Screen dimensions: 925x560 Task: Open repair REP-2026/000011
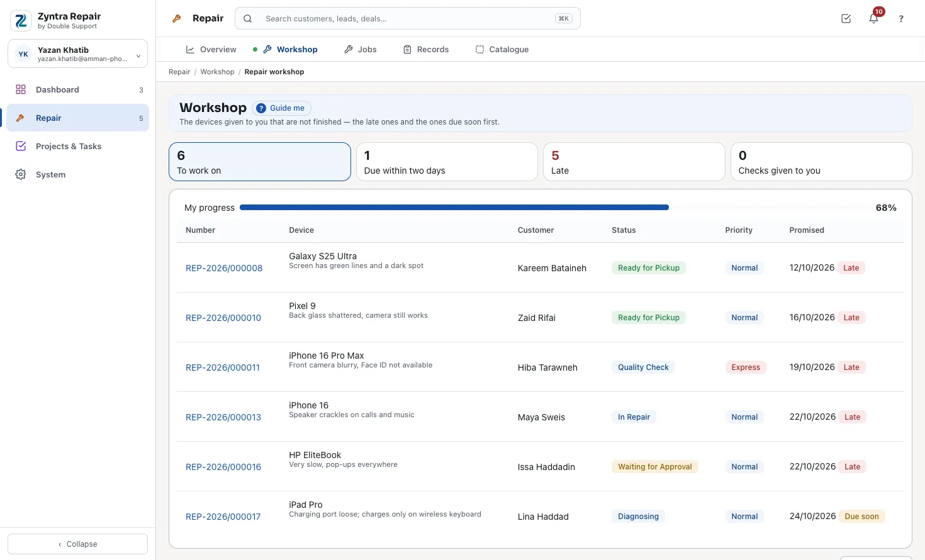click(223, 367)
